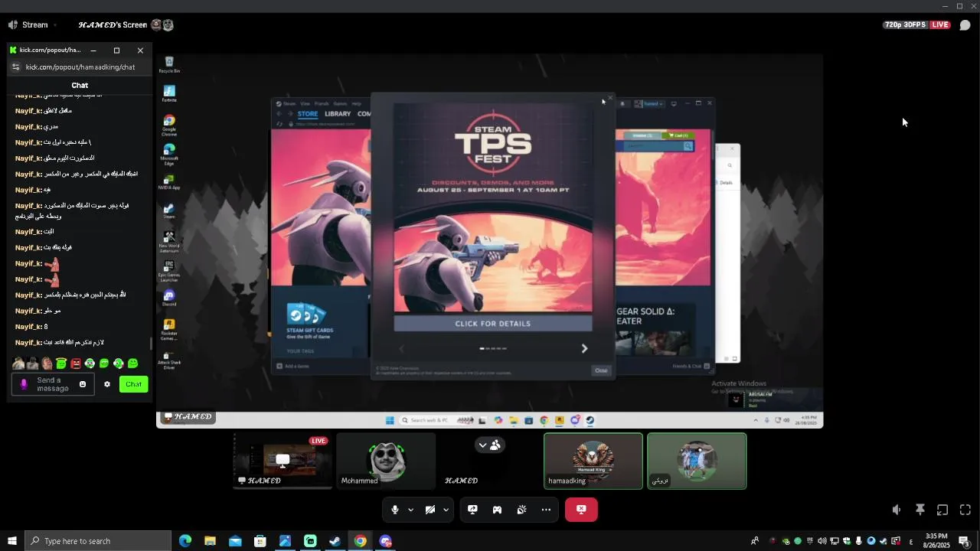This screenshot has height=551, width=980.
Task: Open File Explorer from the taskbar
Action: click(210, 541)
